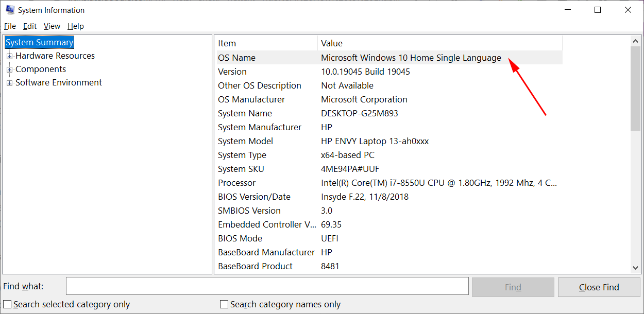
Task: Select the System Manufacturer row
Action: pyautogui.click(x=389, y=127)
